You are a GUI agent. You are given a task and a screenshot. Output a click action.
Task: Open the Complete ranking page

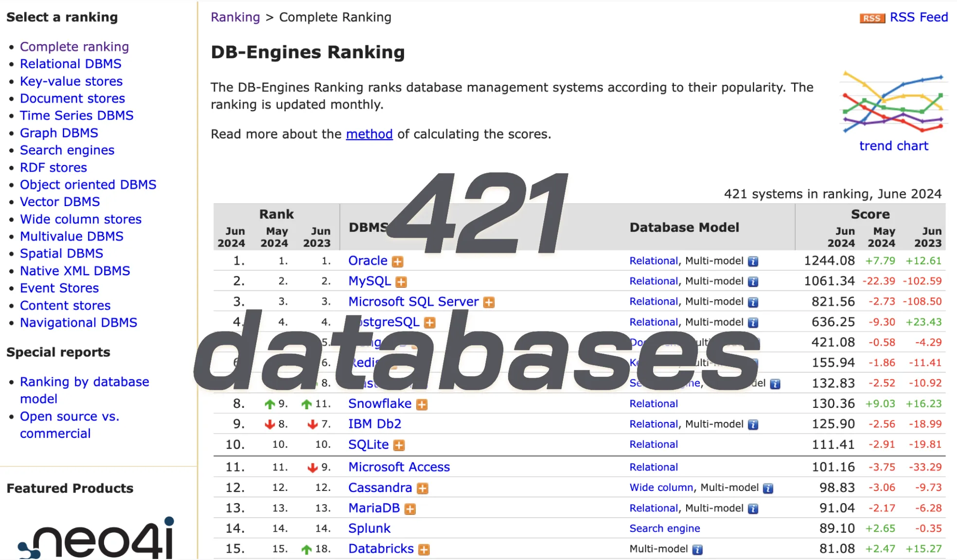pos(75,45)
